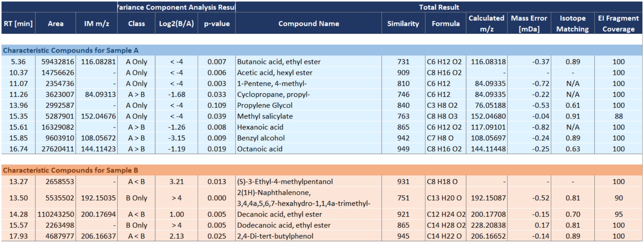The image size is (644, 242).
Task: Select the 'Benzyl alcohol' cell
Action: point(309,138)
